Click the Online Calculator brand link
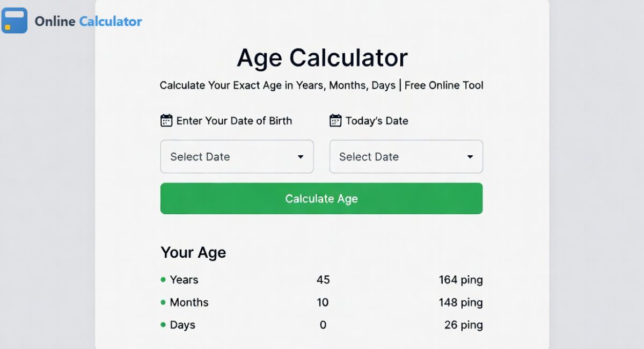This screenshot has width=644, height=349. pyautogui.click(x=87, y=21)
